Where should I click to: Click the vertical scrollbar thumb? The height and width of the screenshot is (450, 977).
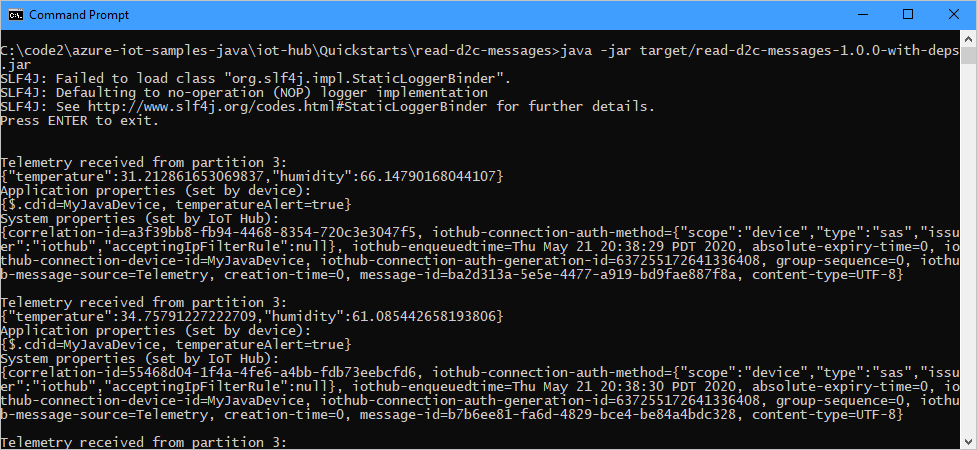tap(968, 54)
